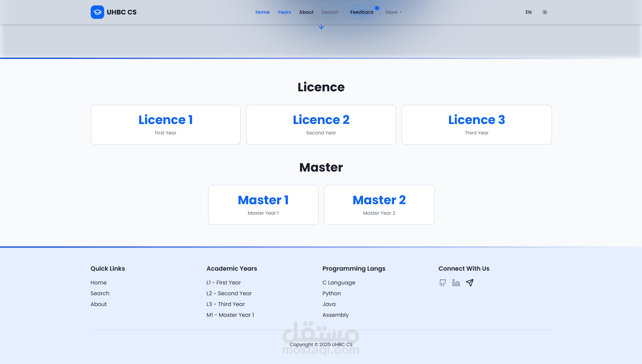The width and height of the screenshot is (642, 364).
Task: Follow the footer Home quick link
Action: 98,282
